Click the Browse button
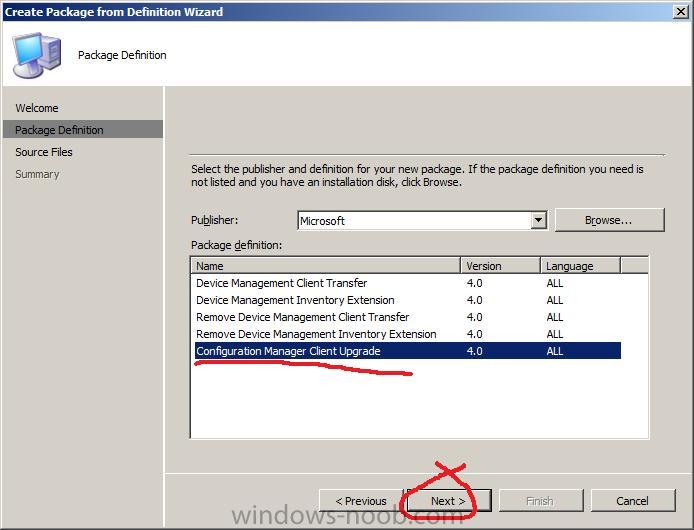Image resolution: width=694 pixels, height=530 pixels. tap(609, 220)
